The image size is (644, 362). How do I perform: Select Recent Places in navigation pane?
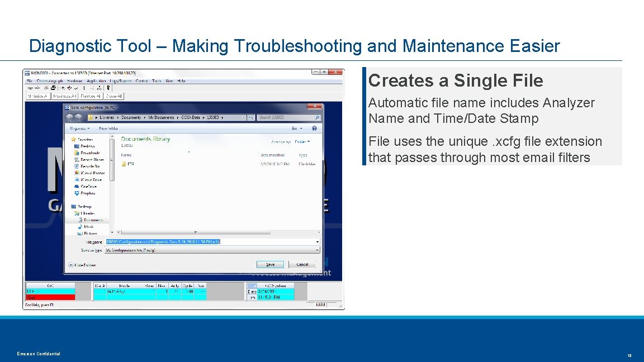[x=89, y=160]
